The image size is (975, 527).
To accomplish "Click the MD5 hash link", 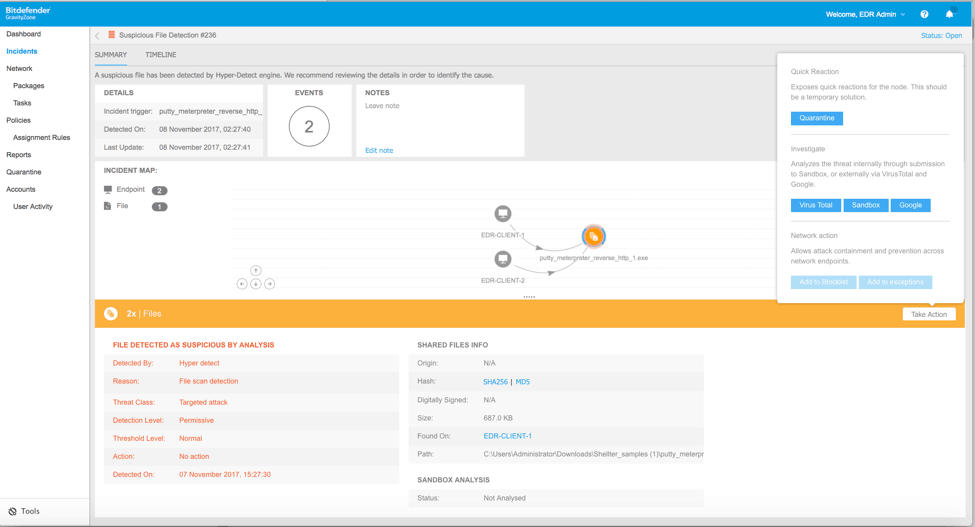I will coord(522,382).
